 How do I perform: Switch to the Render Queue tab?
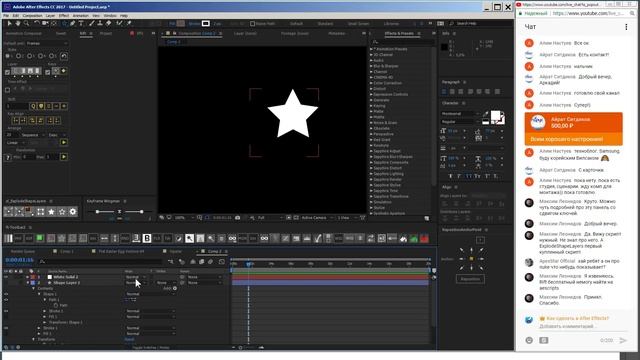point(23,251)
